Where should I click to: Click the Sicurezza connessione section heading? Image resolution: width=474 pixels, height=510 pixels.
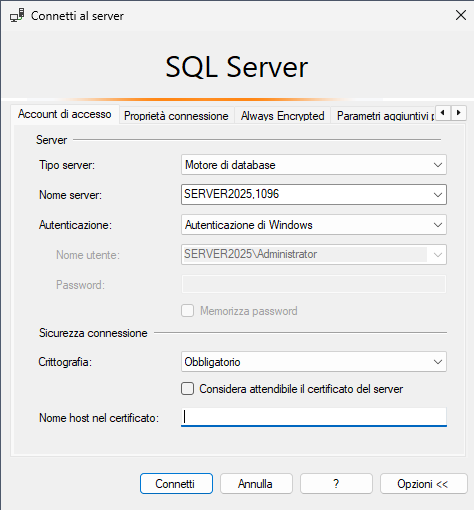(x=93, y=333)
